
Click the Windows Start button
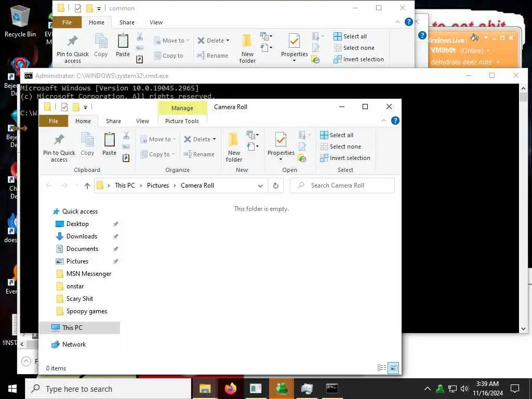(12, 389)
